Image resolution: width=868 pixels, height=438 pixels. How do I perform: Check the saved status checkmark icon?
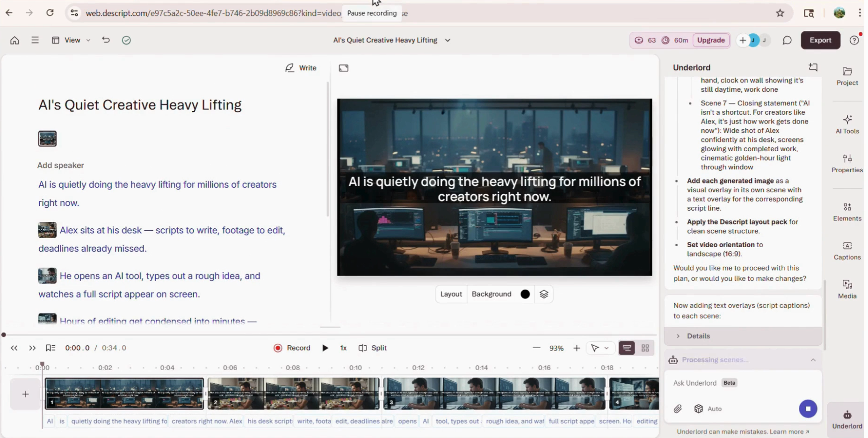click(126, 40)
